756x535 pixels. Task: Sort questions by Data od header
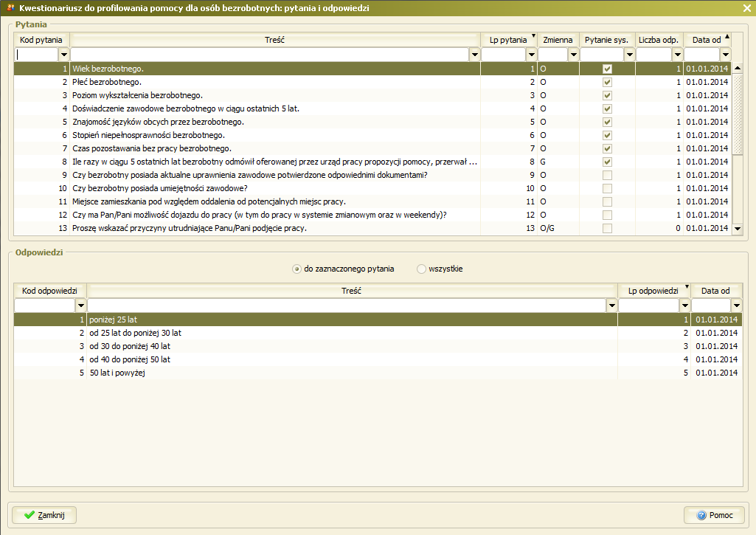coord(707,40)
